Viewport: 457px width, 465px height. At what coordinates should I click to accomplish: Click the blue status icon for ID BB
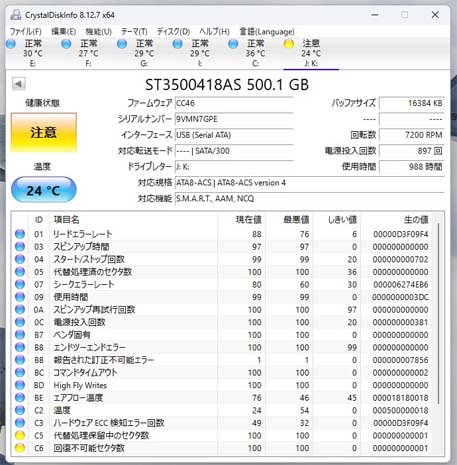pyautogui.click(x=20, y=360)
